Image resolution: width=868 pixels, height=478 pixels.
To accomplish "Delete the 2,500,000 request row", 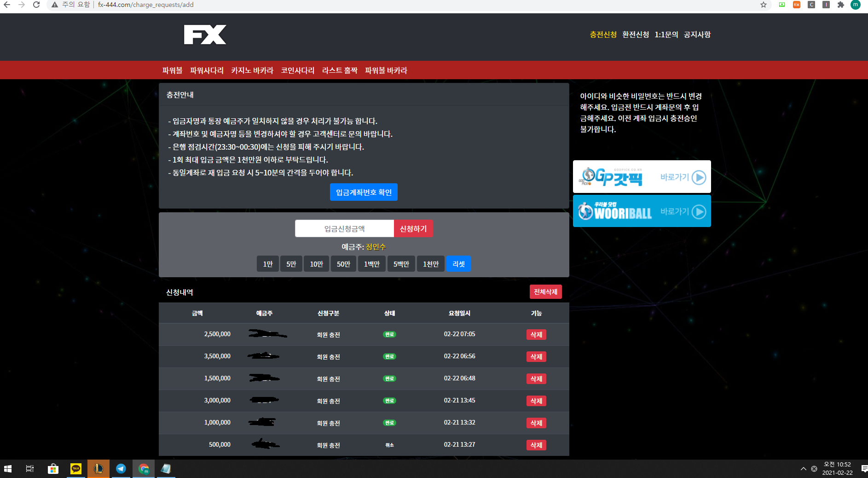I will pos(536,335).
